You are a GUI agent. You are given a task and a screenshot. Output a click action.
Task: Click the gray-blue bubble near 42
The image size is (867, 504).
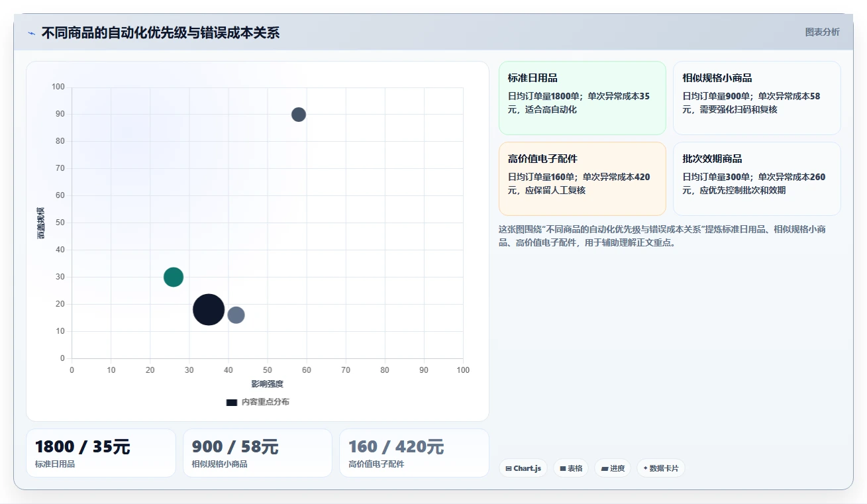click(236, 315)
